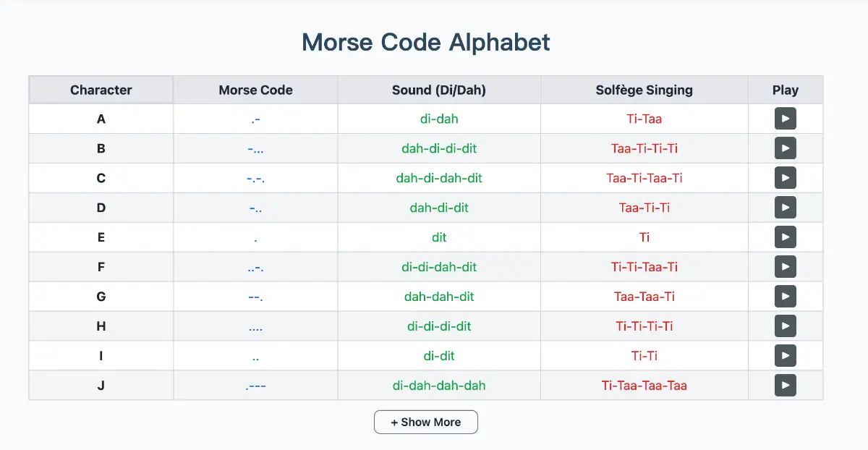This screenshot has height=450, width=868.
Task: Select the di-dah sound text for A
Action: coord(439,119)
